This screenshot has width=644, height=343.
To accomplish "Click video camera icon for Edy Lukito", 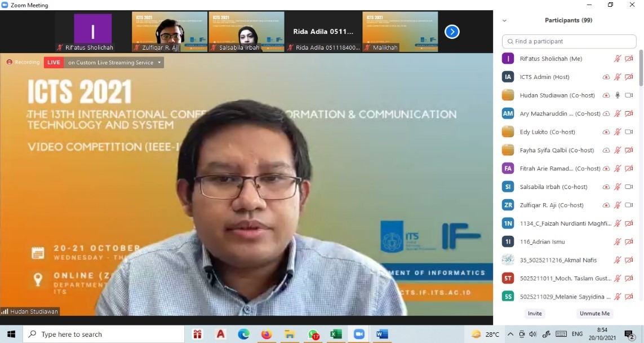I will 629,132.
